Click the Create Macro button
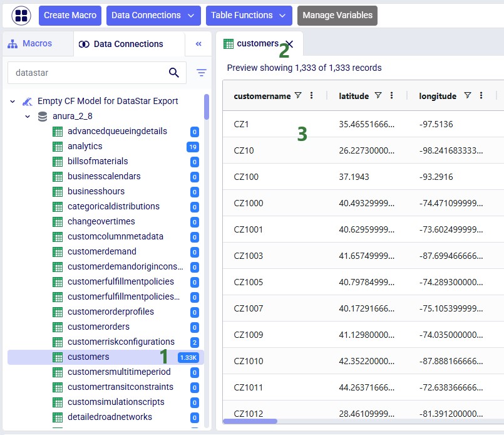This screenshot has height=435, width=504. click(x=70, y=16)
